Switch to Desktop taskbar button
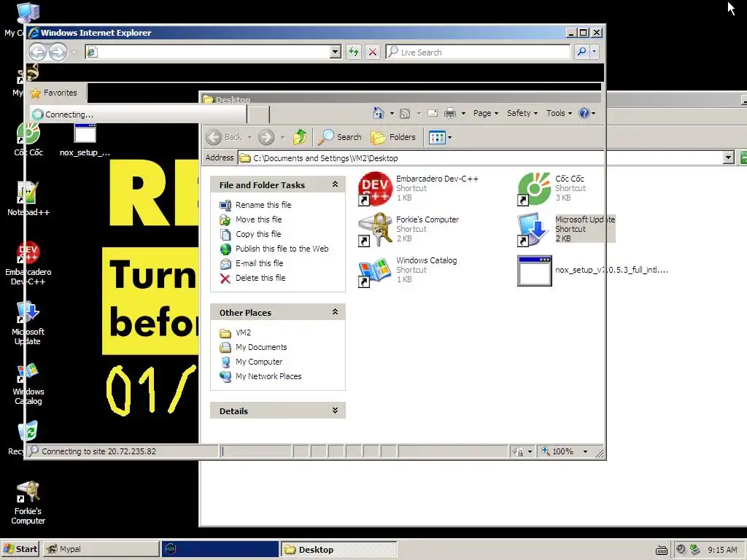747x560 pixels. pyautogui.click(x=338, y=549)
